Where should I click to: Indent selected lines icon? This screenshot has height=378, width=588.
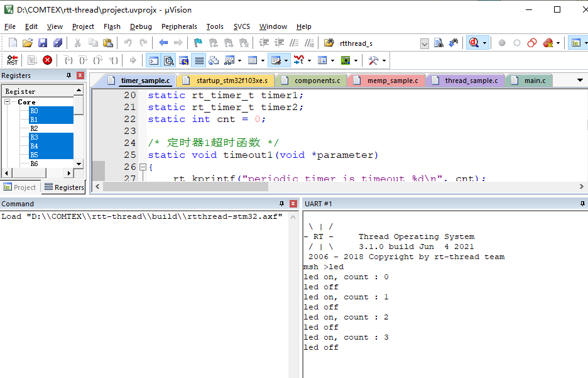pos(264,43)
